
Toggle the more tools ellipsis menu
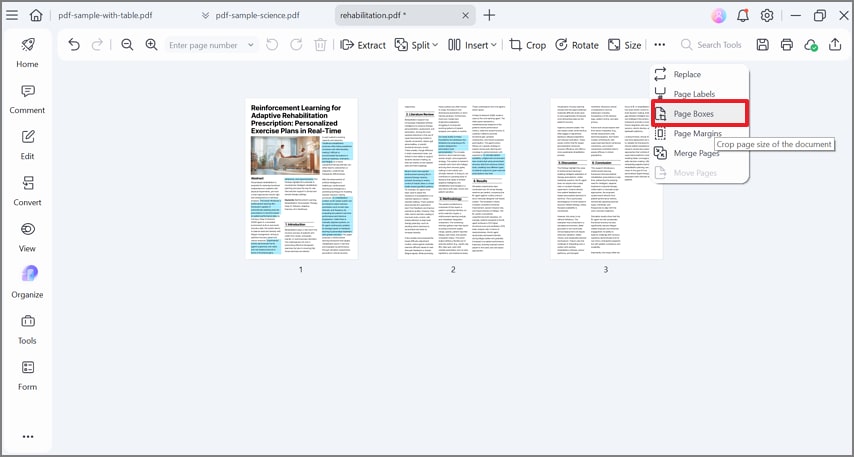click(660, 45)
